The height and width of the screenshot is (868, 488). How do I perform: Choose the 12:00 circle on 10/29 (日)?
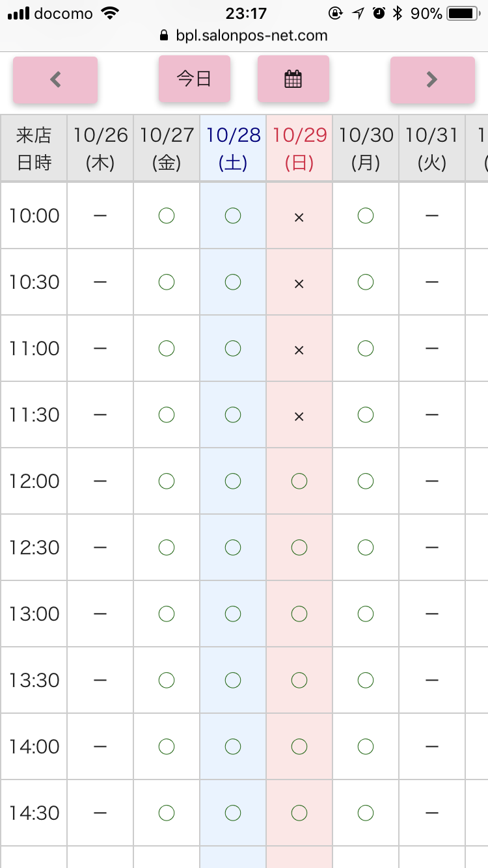click(x=299, y=481)
